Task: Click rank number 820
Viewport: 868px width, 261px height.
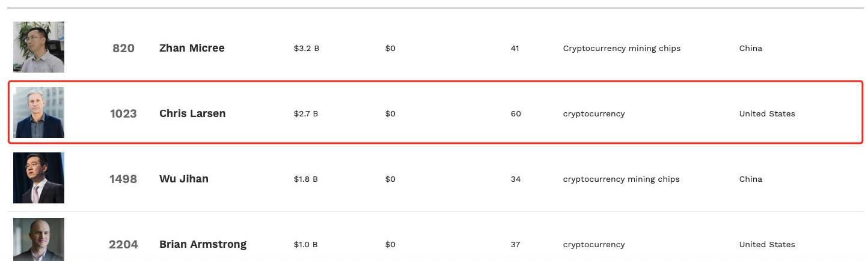Action: 123,48
